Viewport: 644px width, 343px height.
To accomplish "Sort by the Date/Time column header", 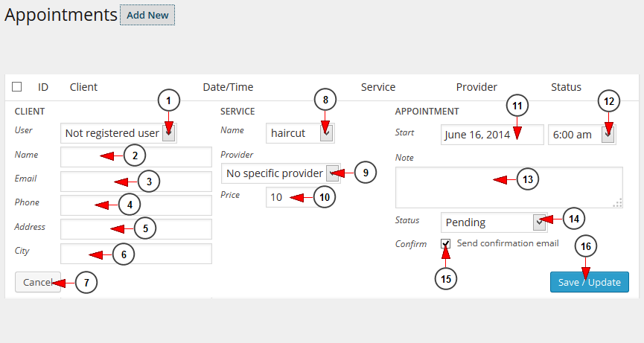I will click(228, 87).
